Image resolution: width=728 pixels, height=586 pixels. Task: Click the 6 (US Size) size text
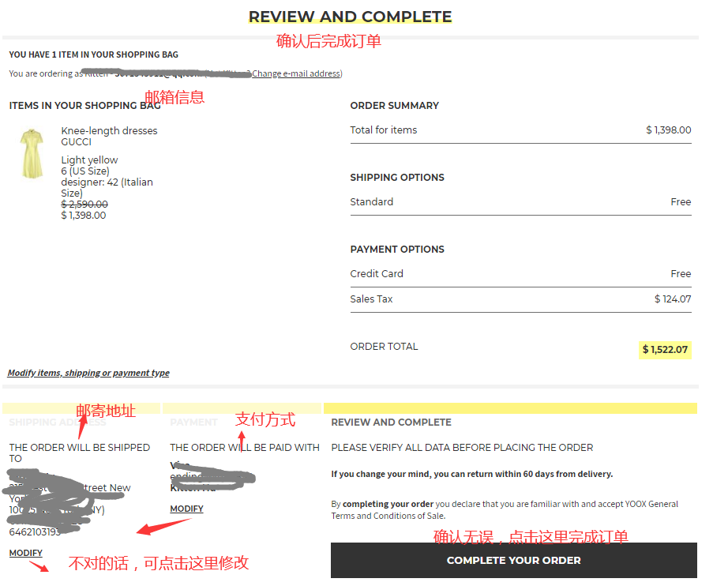click(85, 171)
